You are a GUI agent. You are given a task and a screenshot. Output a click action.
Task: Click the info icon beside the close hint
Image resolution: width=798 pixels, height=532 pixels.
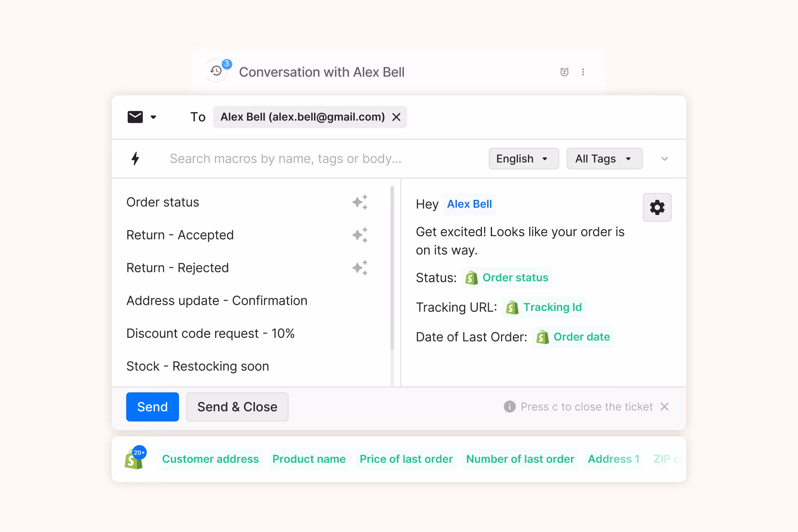510,407
